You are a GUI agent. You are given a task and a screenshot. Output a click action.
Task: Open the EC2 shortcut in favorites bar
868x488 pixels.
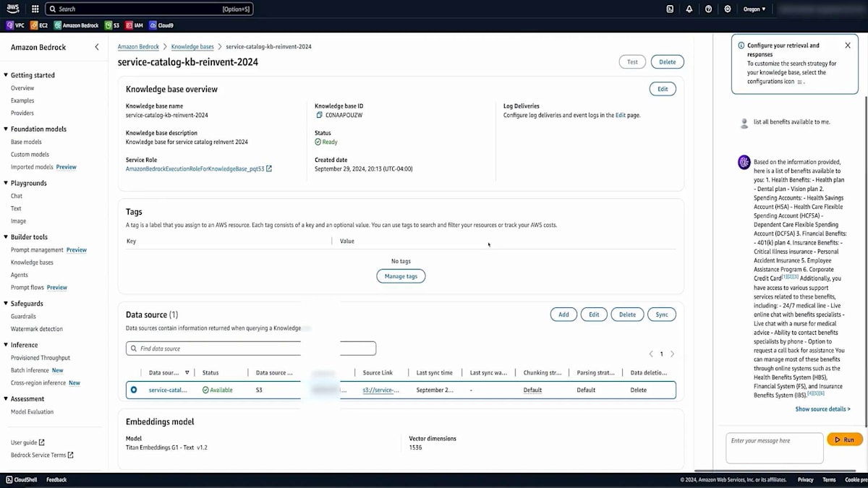[38, 25]
